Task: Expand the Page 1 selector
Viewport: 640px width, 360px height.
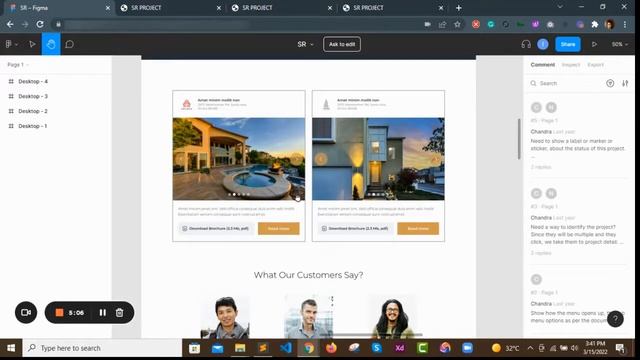Action: 18,65
